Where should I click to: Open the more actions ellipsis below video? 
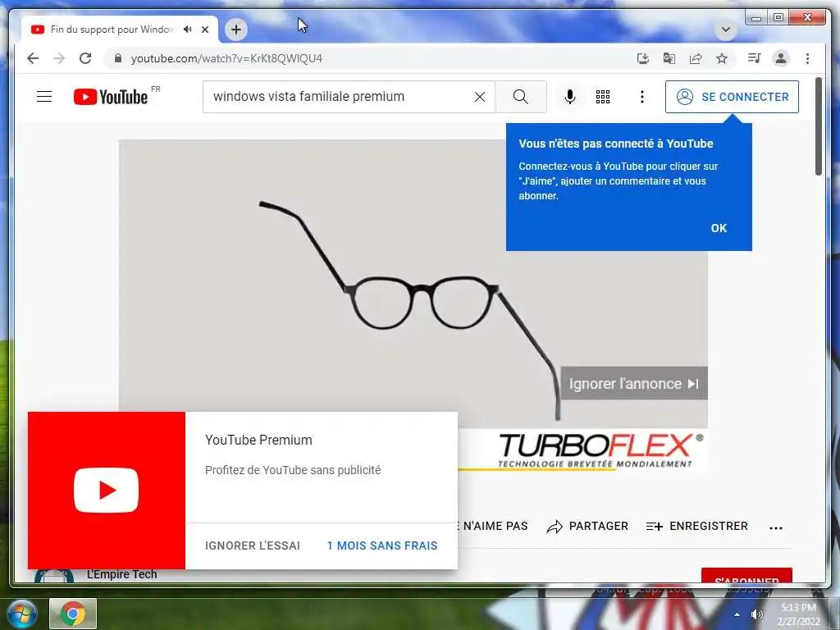point(776,527)
